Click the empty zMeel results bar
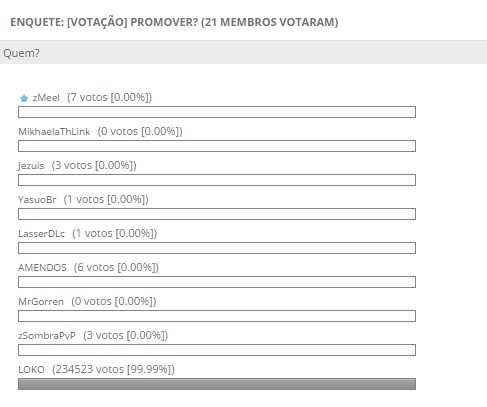This screenshot has height=407, width=487. click(217, 112)
